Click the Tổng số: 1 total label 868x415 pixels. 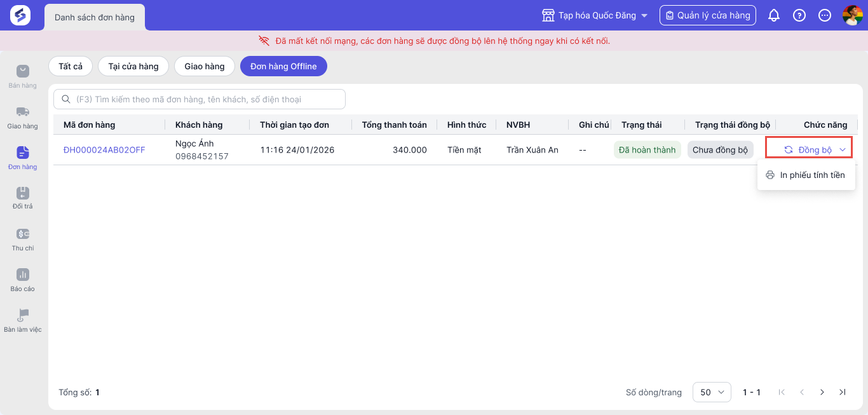[x=79, y=392]
